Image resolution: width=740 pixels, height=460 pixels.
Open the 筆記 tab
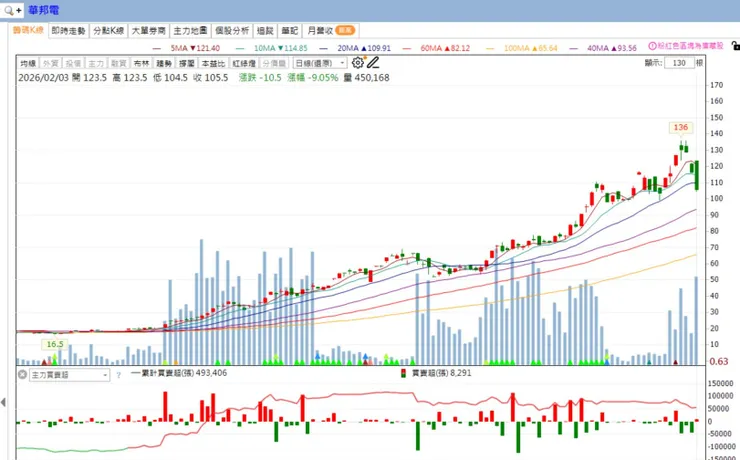click(x=290, y=31)
